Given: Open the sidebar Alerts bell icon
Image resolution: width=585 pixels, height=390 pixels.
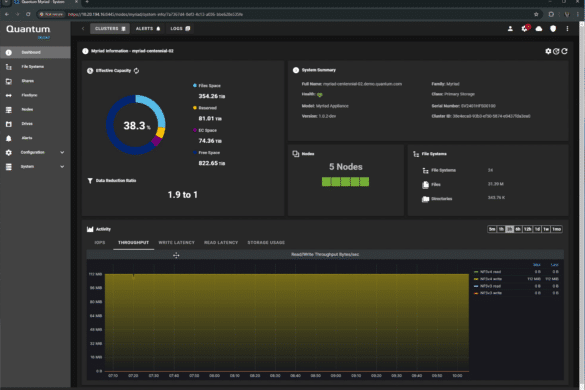Looking at the screenshot, I should [9, 138].
